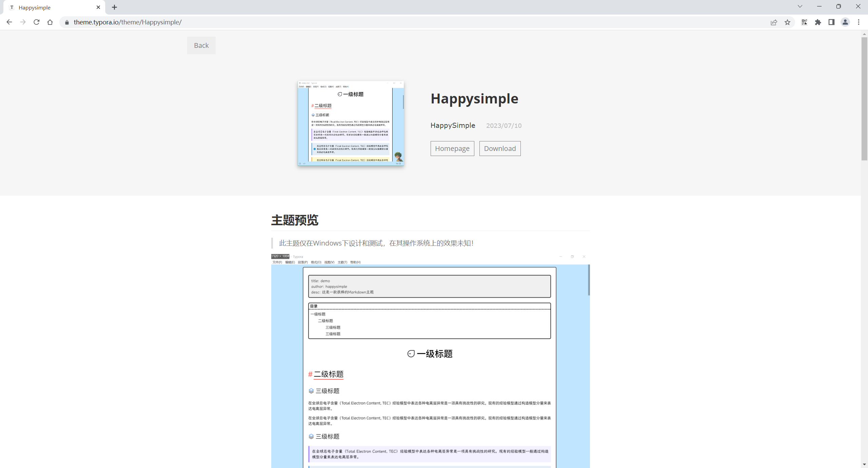The width and height of the screenshot is (868, 468).
Task: Close the Happysimple tab
Action: coord(98,7)
